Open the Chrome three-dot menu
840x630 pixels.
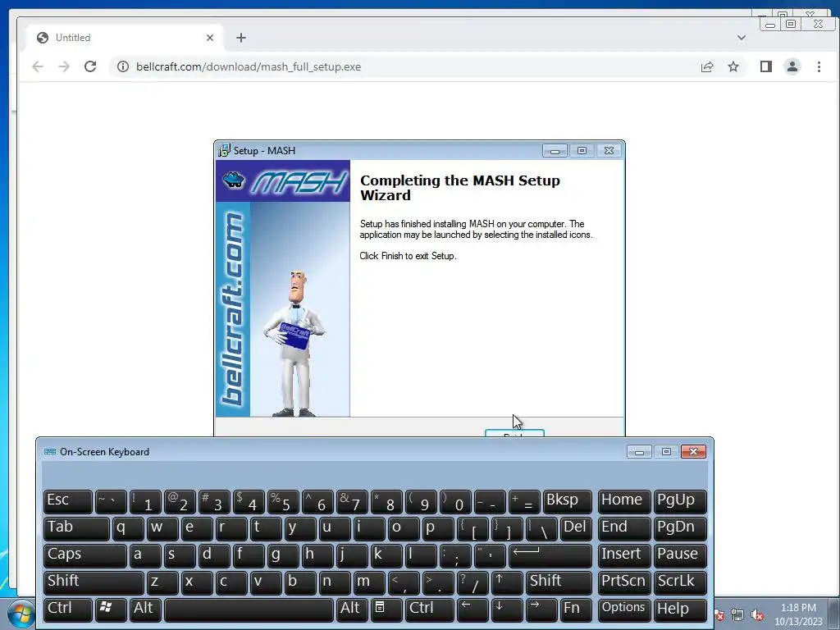pyautogui.click(x=819, y=66)
